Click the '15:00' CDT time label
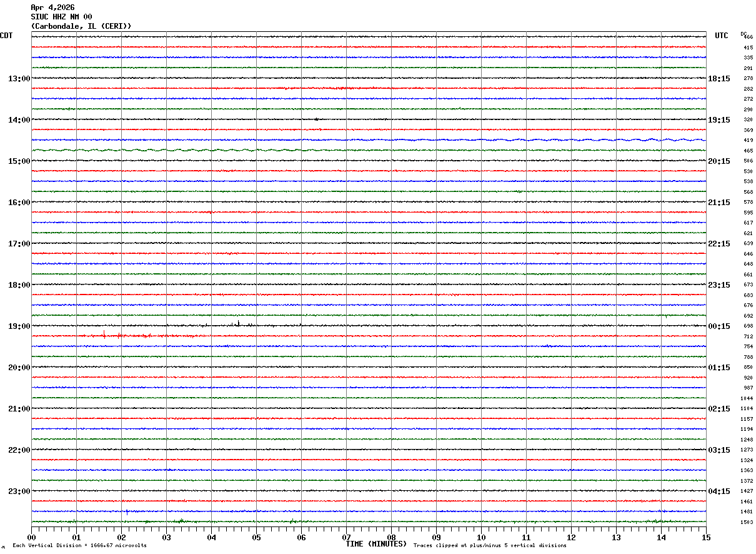This screenshot has width=756, height=554. pyautogui.click(x=19, y=161)
